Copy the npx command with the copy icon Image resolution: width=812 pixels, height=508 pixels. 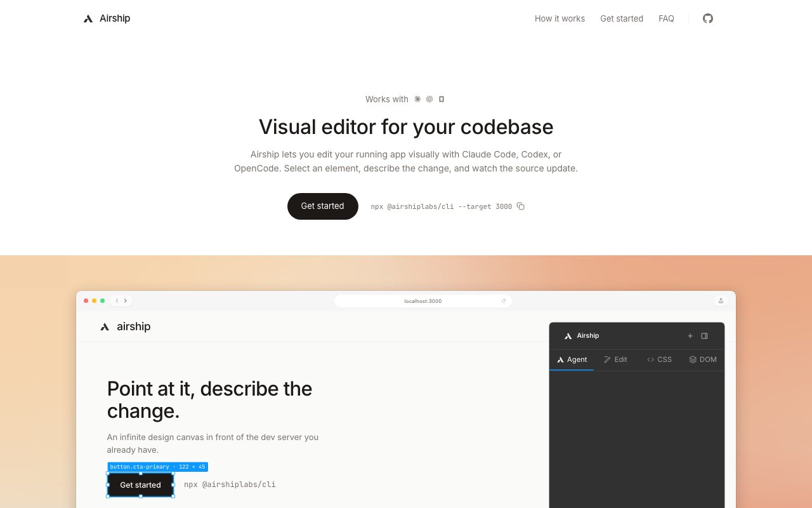click(x=521, y=206)
